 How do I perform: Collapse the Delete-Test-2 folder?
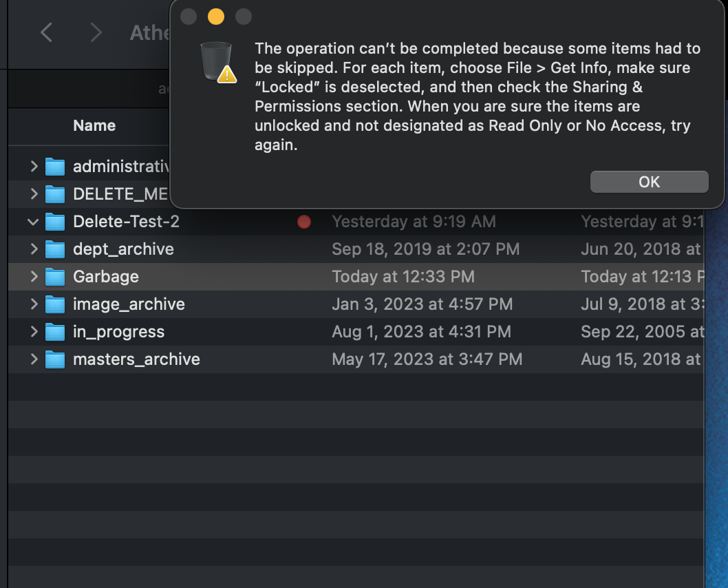(x=33, y=222)
